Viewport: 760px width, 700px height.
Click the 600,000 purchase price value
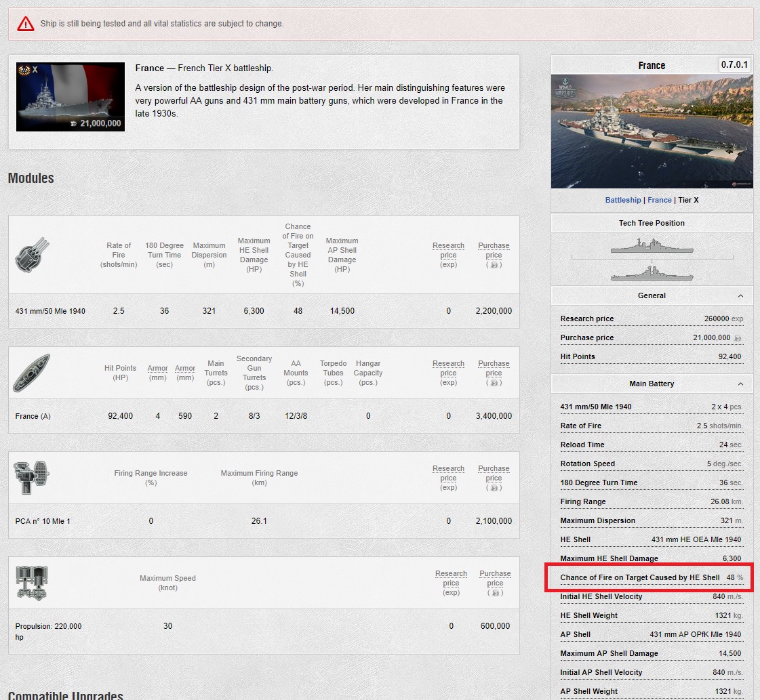[495, 626]
